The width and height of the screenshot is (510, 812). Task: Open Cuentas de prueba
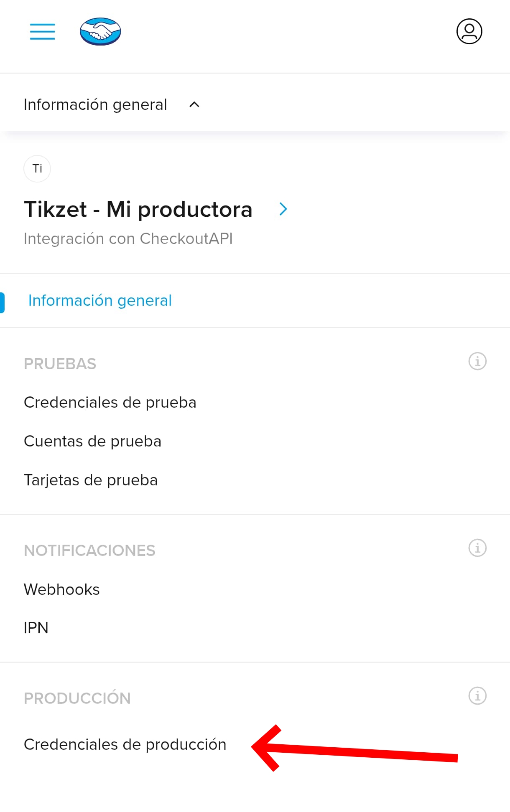92,441
